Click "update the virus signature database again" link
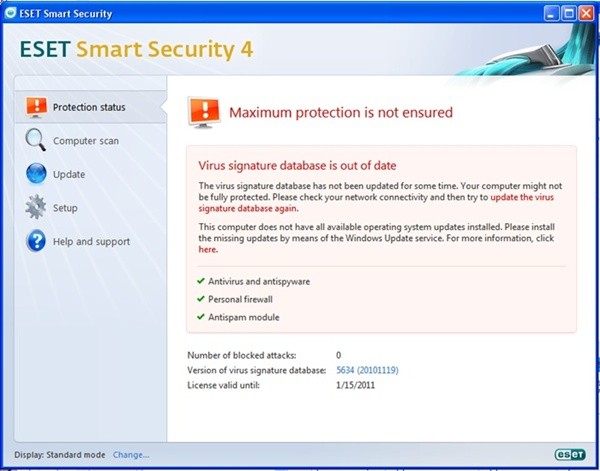Image resolution: width=600 pixels, height=471 pixels. [x=376, y=203]
